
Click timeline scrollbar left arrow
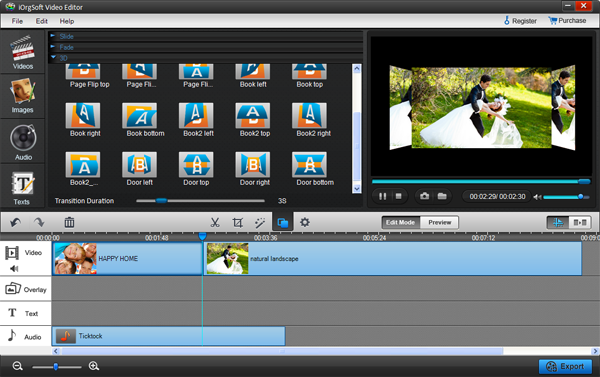tap(56, 351)
